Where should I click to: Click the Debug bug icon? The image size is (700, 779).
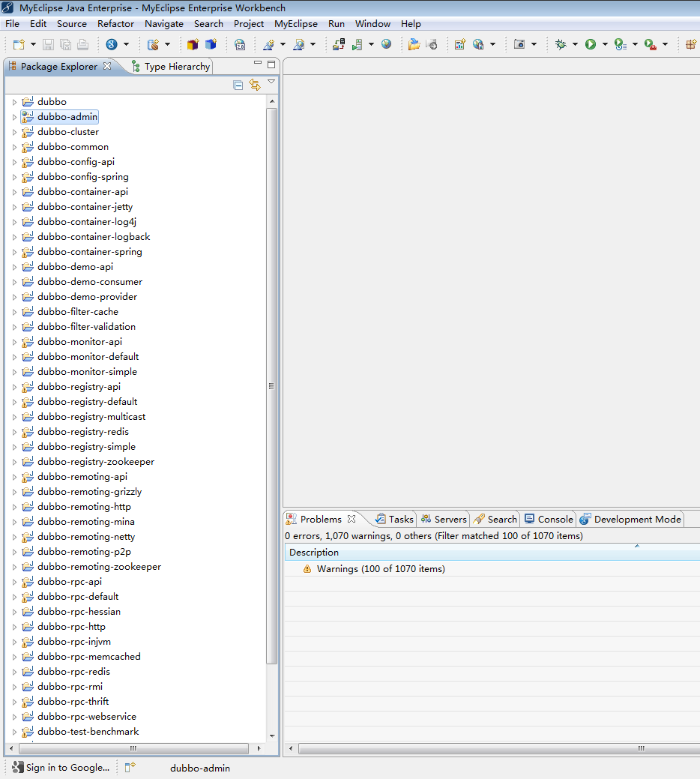click(x=561, y=45)
